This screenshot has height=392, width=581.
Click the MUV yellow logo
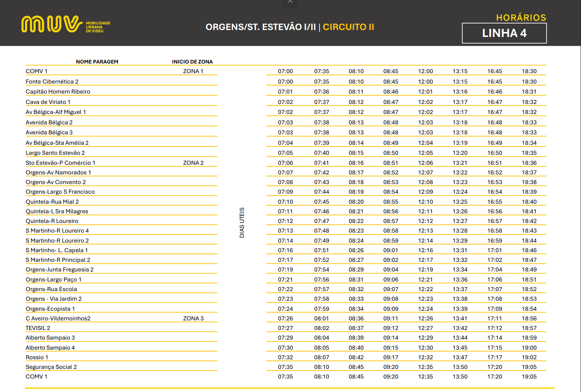pyautogui.click(x=52, y=24)
